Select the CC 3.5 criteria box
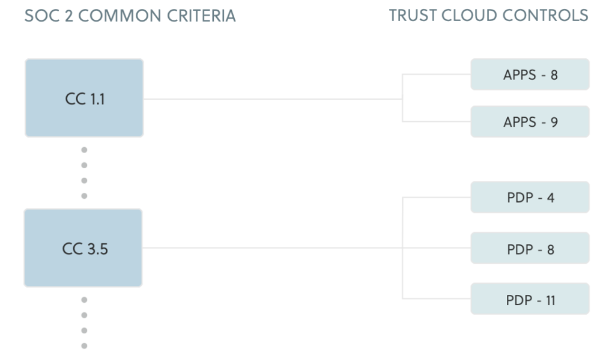615x364 pixels. coord(83,248)
